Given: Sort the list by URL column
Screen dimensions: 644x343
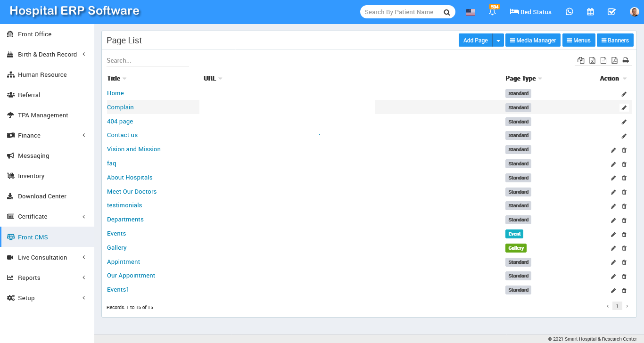Looking at the screenshot, I should pyautogui.click(x=213, y=78).
